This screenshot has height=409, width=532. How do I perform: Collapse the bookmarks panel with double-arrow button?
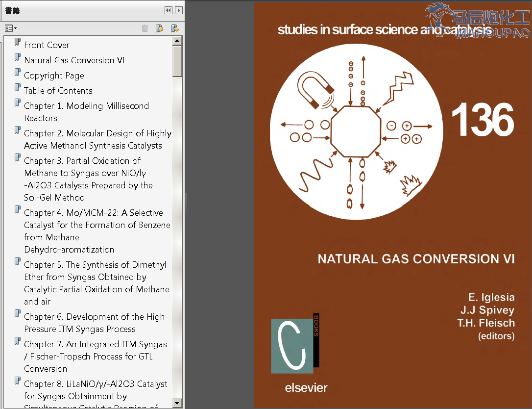(x=169, y=10)
